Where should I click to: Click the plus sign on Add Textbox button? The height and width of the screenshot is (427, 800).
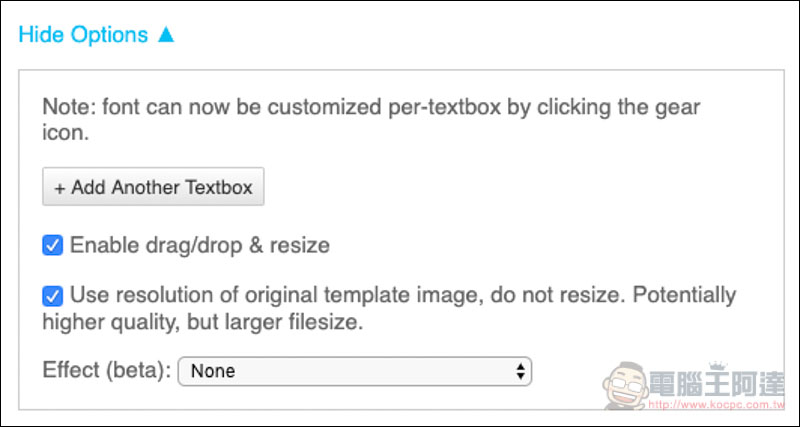60,188
